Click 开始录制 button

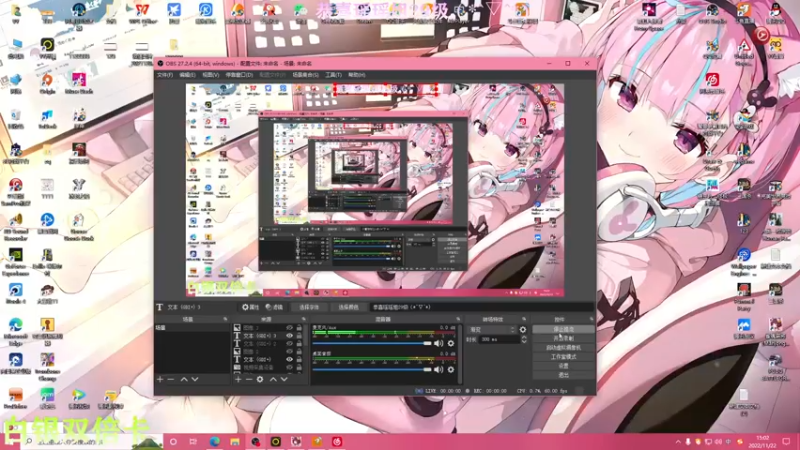coord(563,338)
